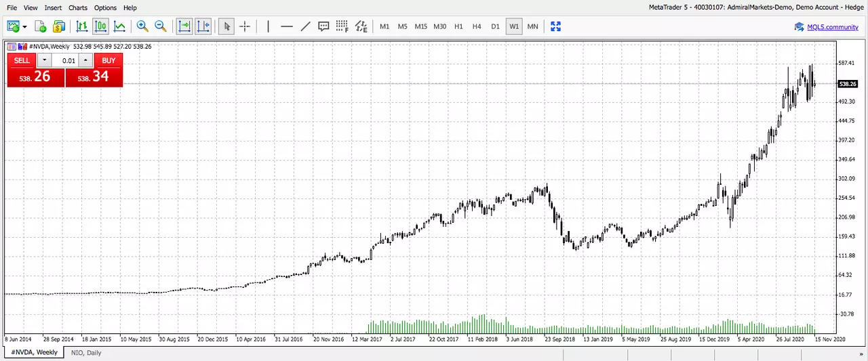Open the Fibonacci objects tool

tap(342, 26)
